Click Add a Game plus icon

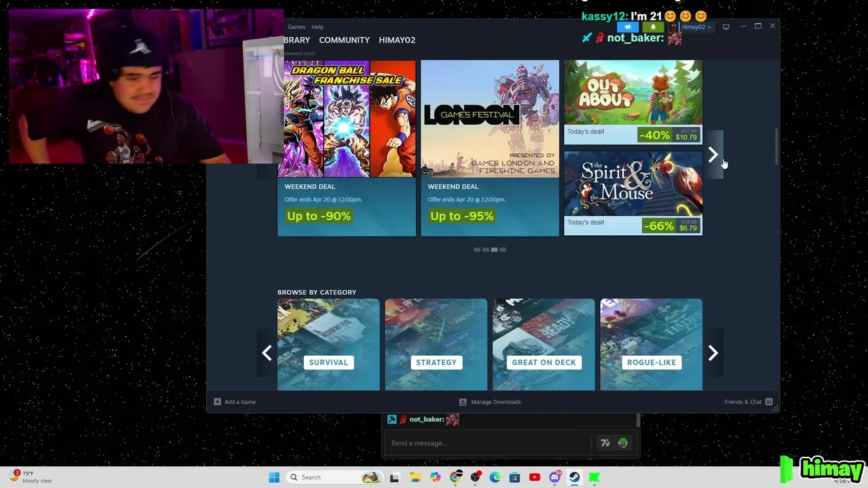pos(217,402)
